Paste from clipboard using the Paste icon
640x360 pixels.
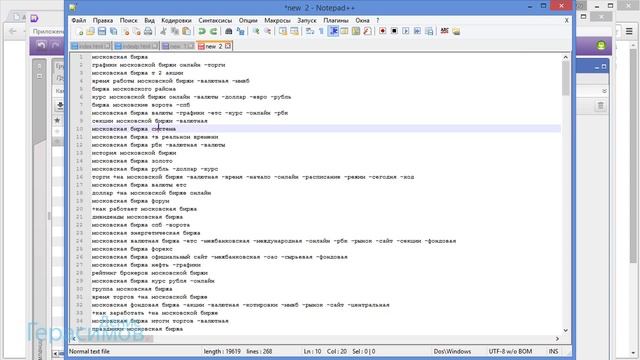point(186,31)
